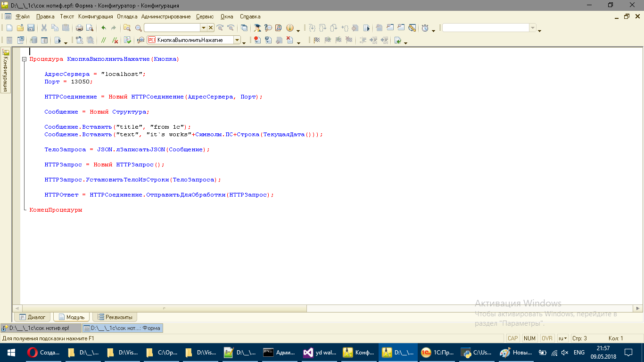Image resolution: width=644 pixels, height=362 pixels.
Task: Open the empty combo box on the right toolbar
Action: point(489,28)
